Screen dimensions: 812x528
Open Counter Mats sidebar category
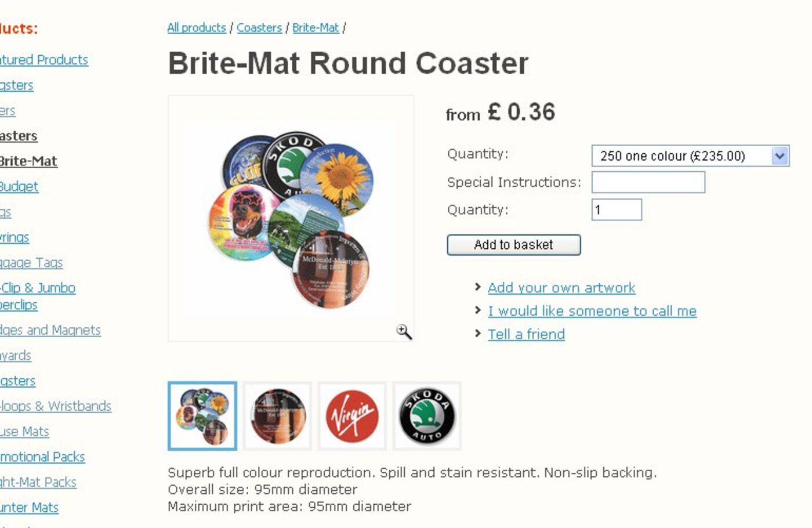pyautogui.click(x=29, y=508)
